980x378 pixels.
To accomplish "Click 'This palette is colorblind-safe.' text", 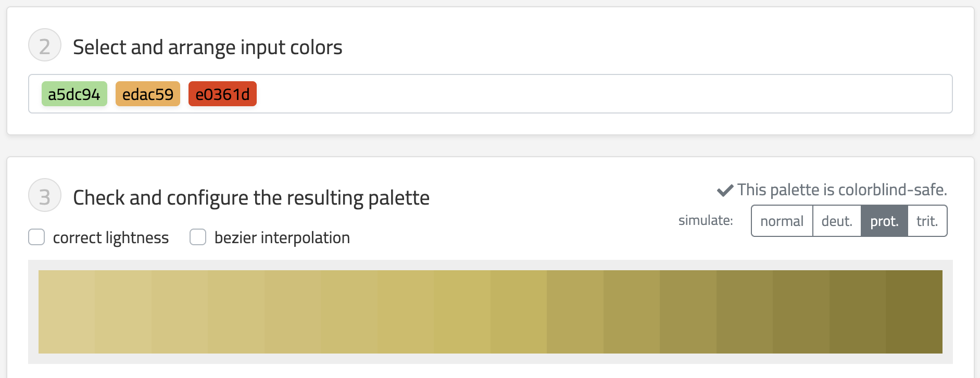I will [842, 190].
